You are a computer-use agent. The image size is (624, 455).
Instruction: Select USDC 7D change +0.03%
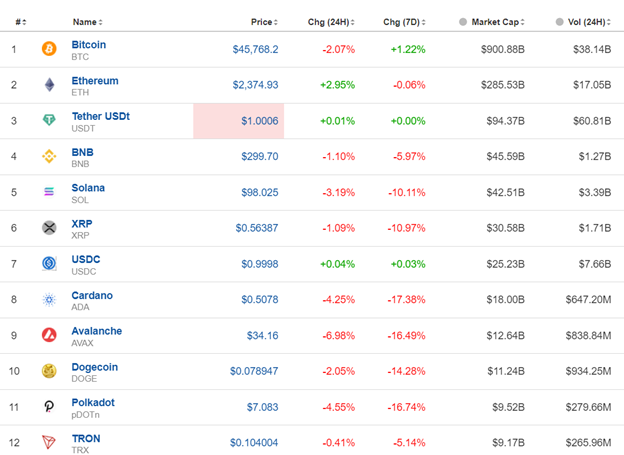(408, 264)
